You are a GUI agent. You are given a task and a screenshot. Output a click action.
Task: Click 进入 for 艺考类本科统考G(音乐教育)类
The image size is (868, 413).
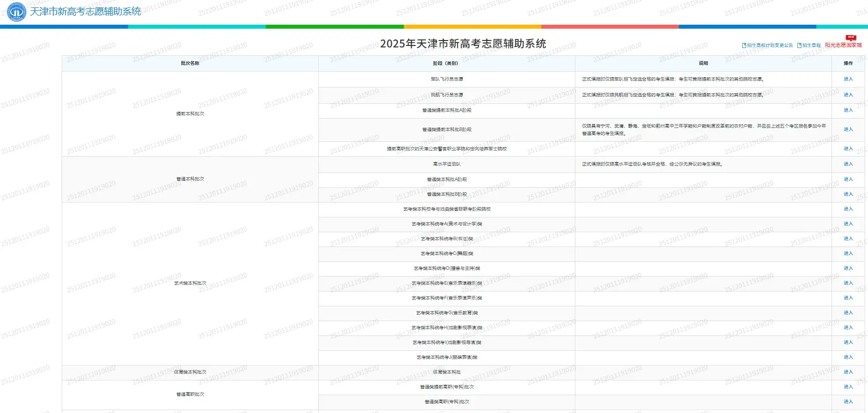[x=848, y=313]
